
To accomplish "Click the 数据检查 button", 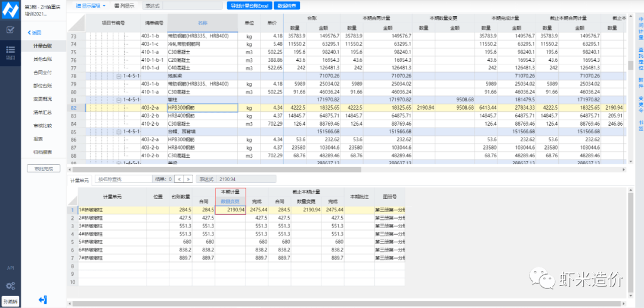I will pos(287,5).
